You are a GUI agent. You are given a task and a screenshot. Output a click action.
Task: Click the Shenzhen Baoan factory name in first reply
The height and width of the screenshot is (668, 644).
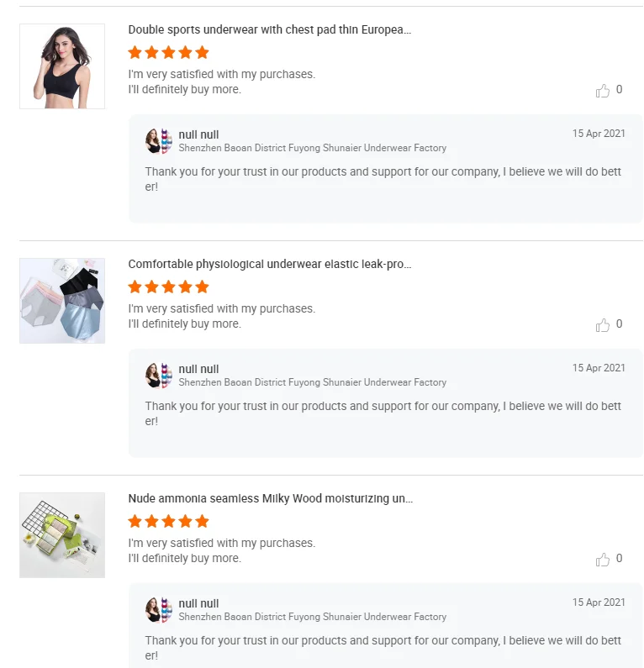click(x=312, y=148)
